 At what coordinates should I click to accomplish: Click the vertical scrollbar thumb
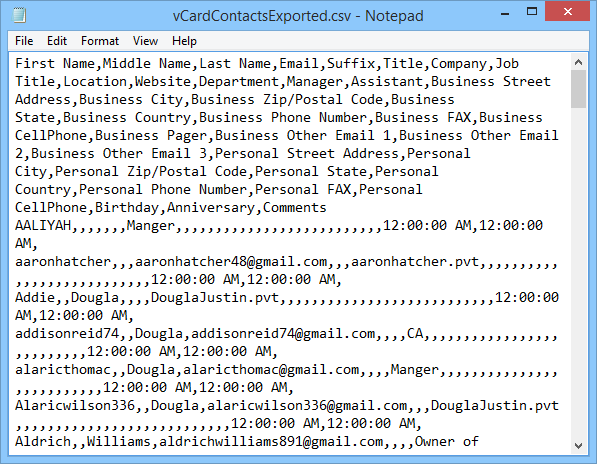(579, 89)
